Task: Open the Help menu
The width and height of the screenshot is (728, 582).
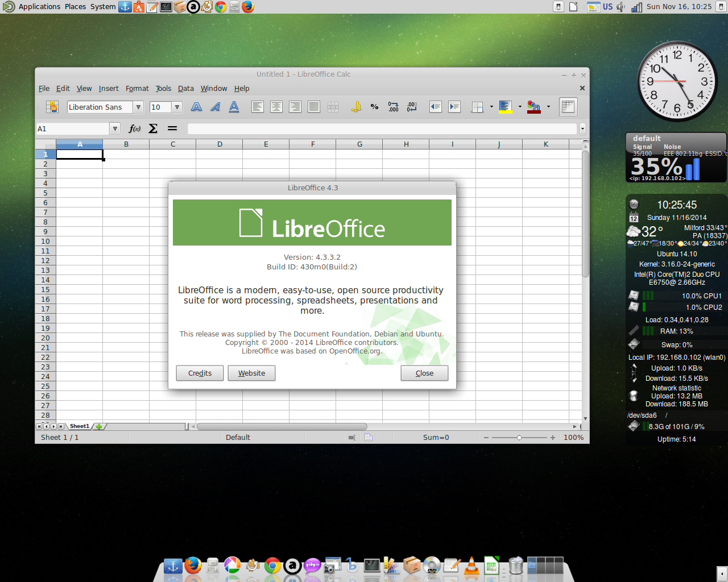Action: (x=242, y=89)
